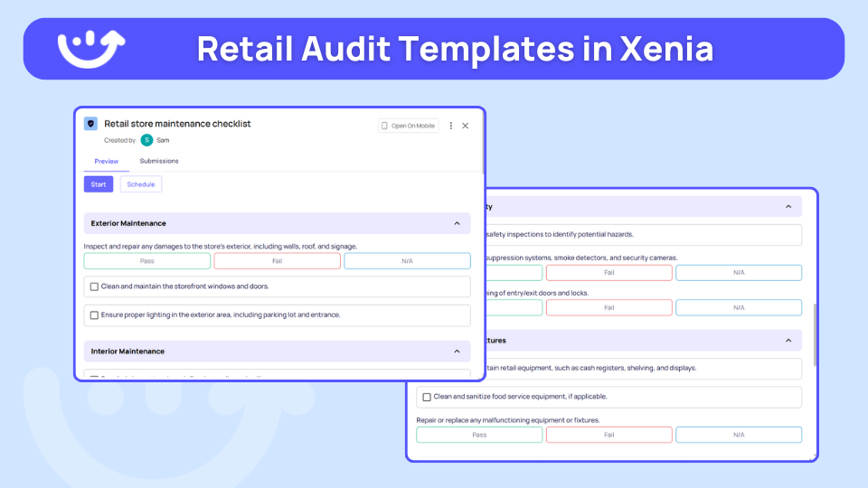This screenshot has width=868, height=488.
Task: Switch to the Preview tab
Action: click(107, 162)
